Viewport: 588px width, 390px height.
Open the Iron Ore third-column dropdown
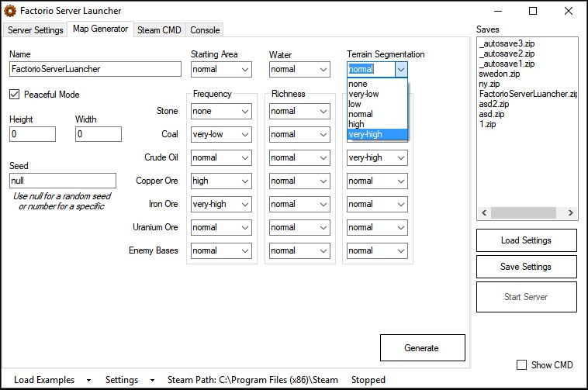tap(377, 204)
